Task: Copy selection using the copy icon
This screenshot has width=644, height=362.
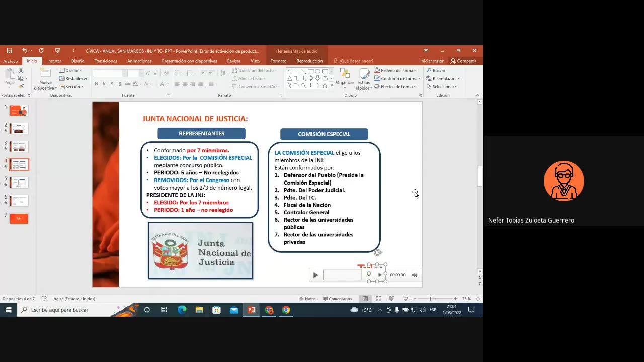Action: 21,78
